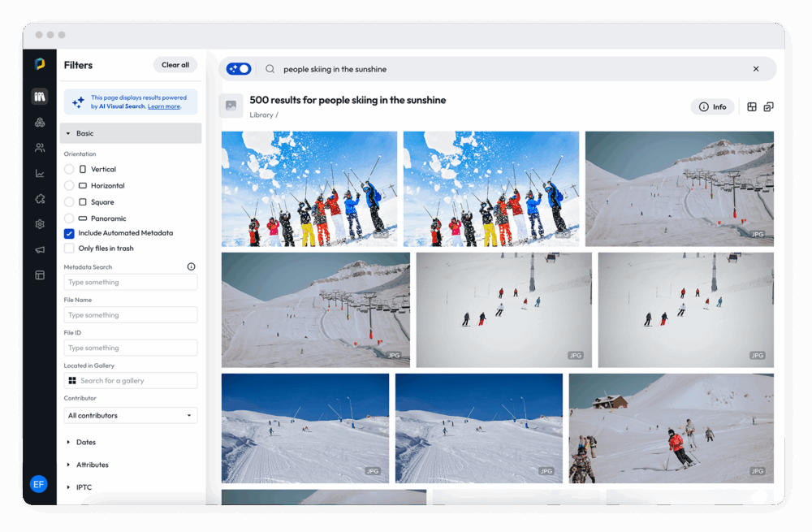Uncheck Include Automated Metadata checkbox

[69, 233]
